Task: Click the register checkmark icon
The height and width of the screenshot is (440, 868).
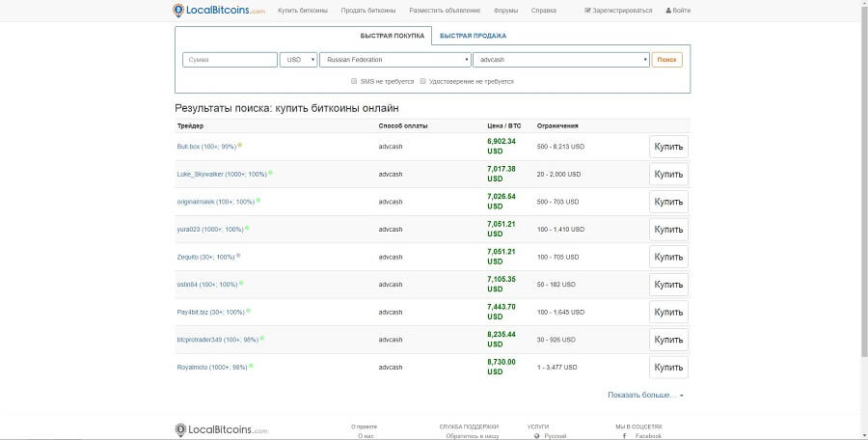Action: pos(588,11)
